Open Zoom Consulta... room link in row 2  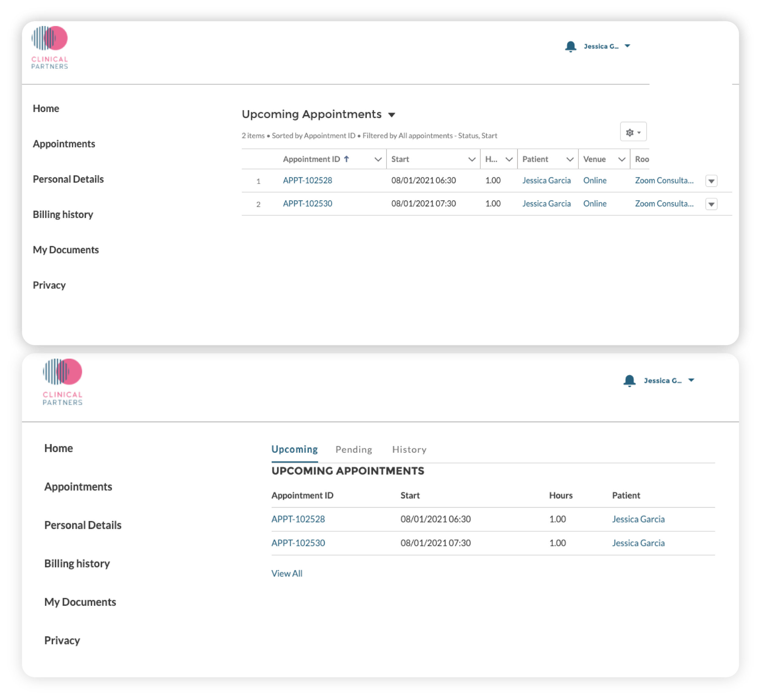(664, 204)
